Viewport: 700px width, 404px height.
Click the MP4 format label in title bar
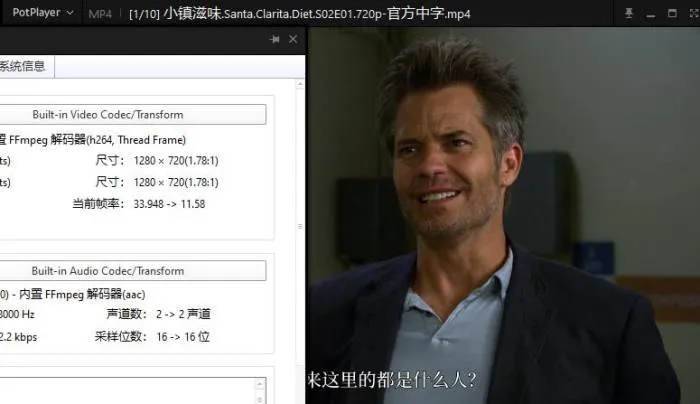pyautogui.click(x=100, y=14)
